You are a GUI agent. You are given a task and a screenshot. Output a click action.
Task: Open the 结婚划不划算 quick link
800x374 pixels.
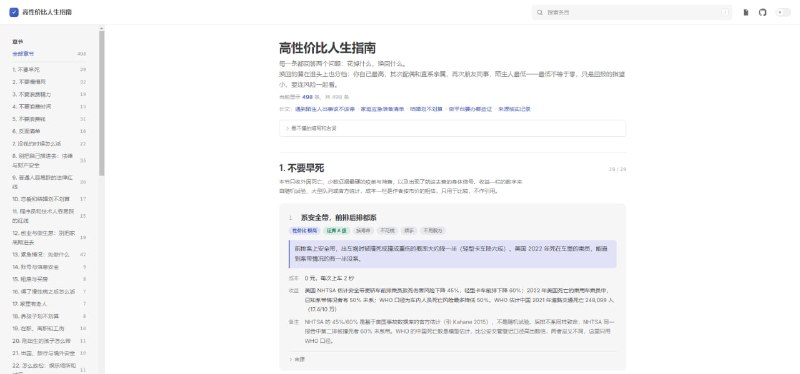click(426, 109)
